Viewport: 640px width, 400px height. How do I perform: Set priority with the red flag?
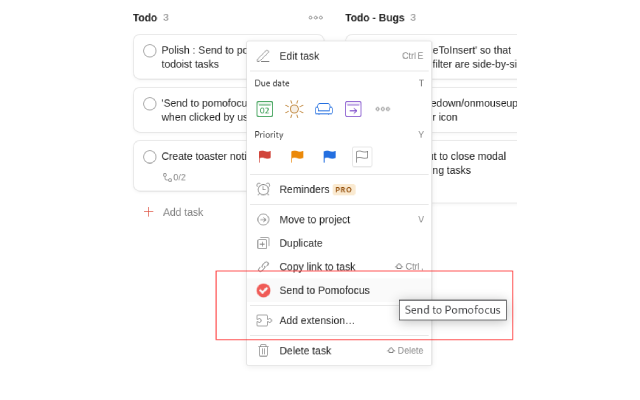pos(265,156)
